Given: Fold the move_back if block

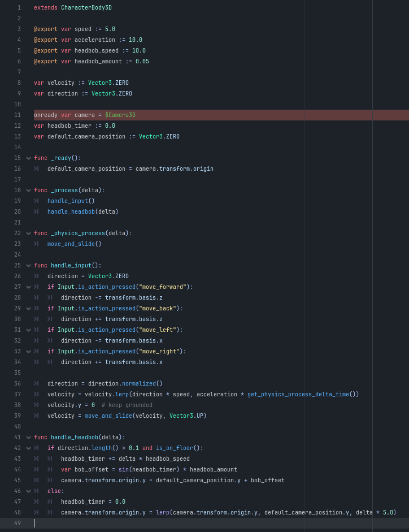Looking at the screenshot, I should (x=28, y=309).
